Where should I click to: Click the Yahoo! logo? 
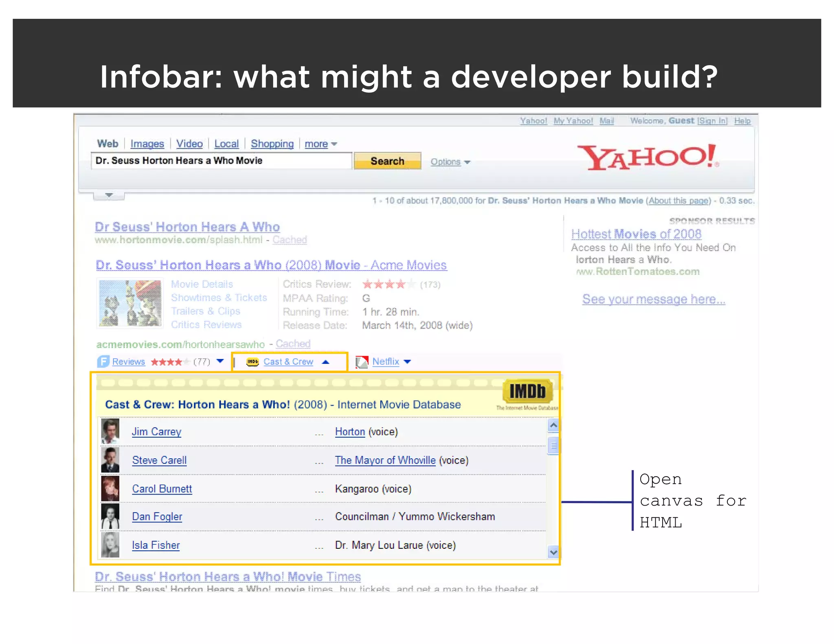648,157
